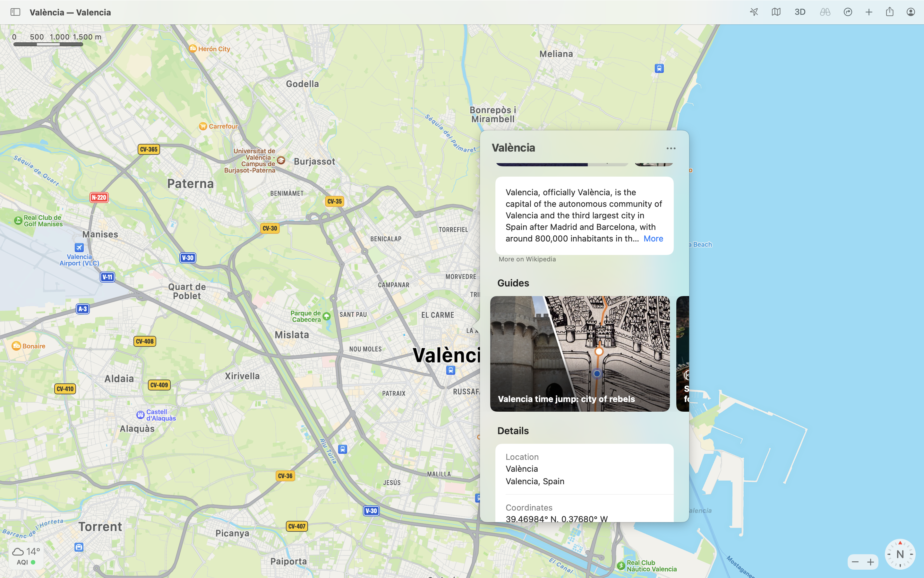Click the train station icon below València label
This screenshot has width=924, height=578.
pos(450,370)
